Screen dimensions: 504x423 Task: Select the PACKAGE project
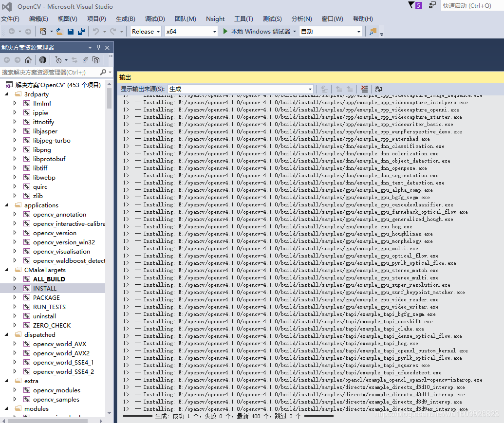pos(46,298)
